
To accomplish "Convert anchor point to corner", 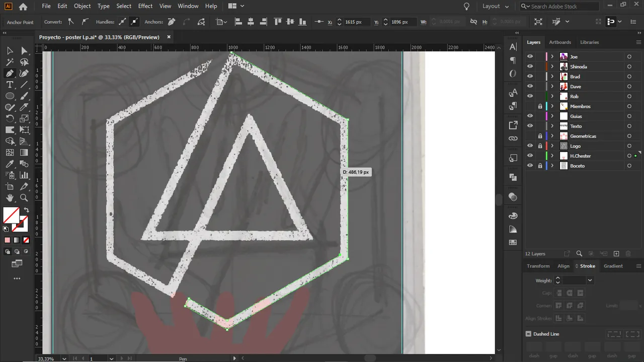I will point(71,22).
